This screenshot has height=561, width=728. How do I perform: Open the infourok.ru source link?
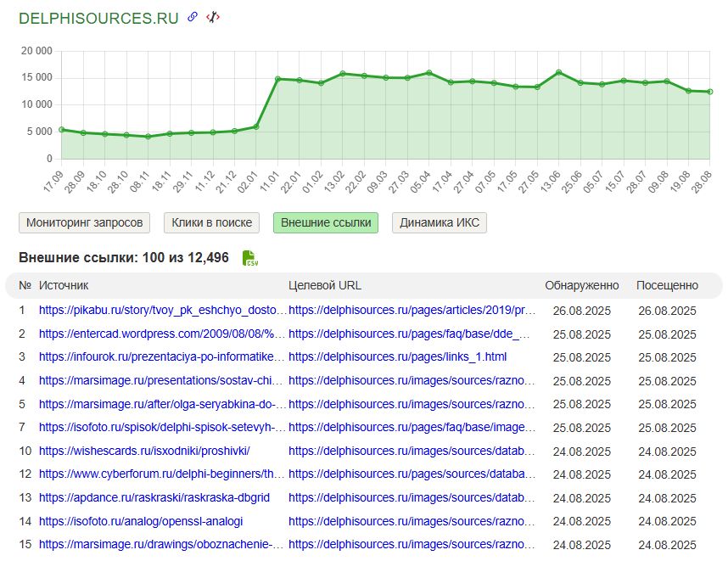point(163,357)
